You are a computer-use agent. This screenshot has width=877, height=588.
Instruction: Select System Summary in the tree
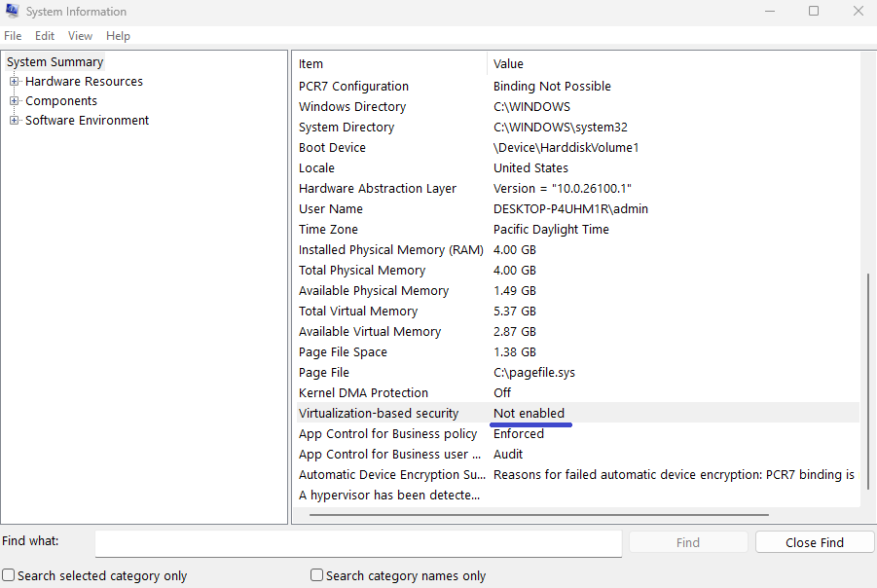click(x=55, y=62)
